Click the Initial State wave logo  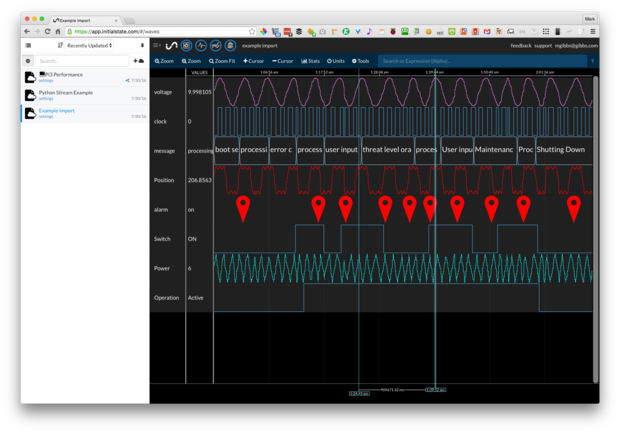171,46
